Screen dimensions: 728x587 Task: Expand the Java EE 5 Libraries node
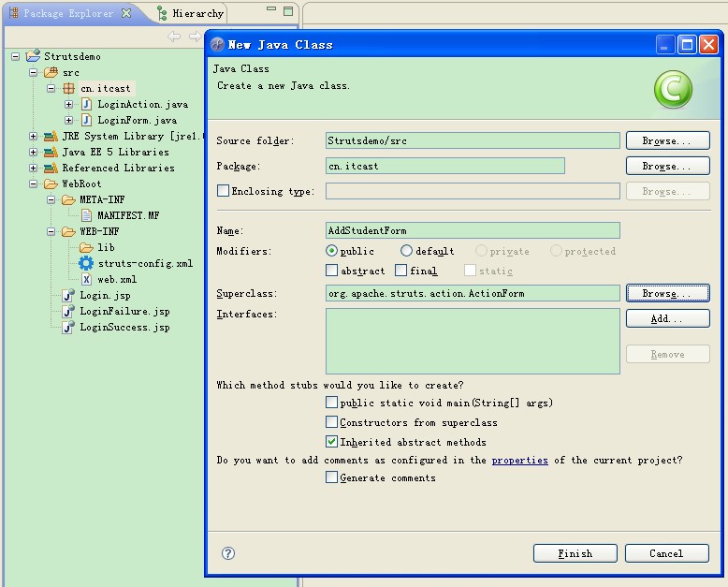tap(33, 152)
